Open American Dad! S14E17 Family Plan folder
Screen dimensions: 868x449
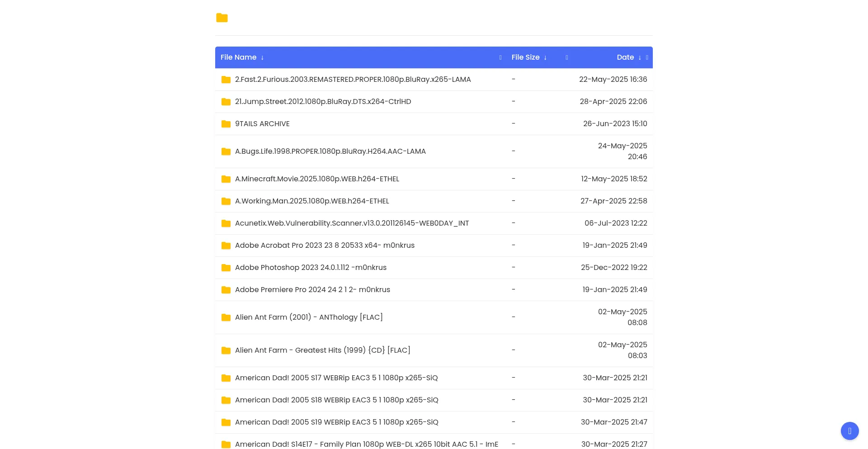(366, 444)
